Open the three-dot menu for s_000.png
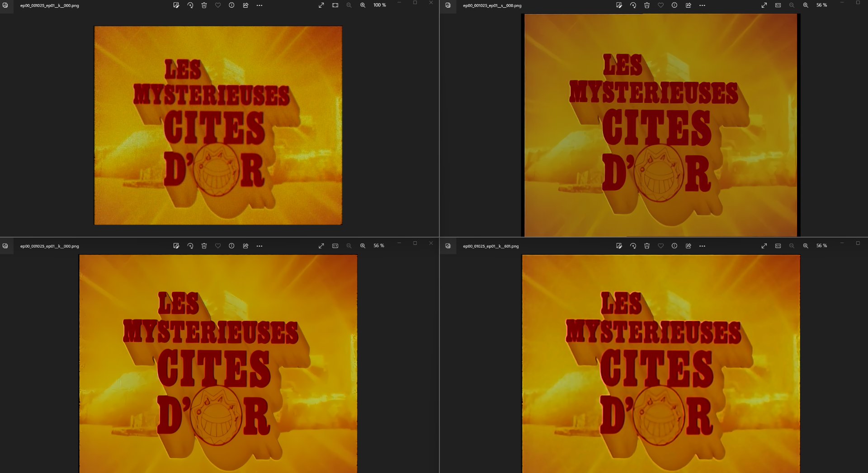 [x=702, y=5]
